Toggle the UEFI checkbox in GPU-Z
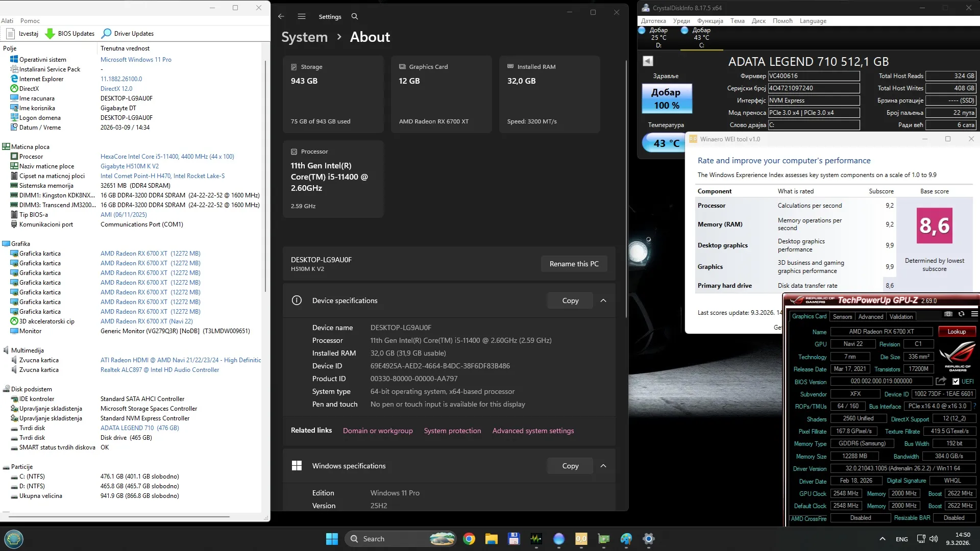Viewport: 980px width, 551px height. click(x=955, y=381)
